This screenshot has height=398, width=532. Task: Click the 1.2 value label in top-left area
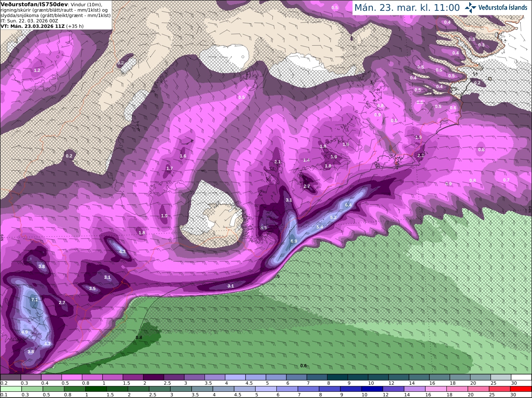37,70
